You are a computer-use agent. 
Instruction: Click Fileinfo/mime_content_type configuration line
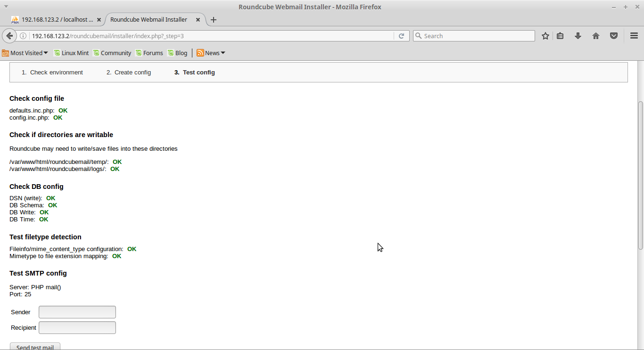(73, 249)
